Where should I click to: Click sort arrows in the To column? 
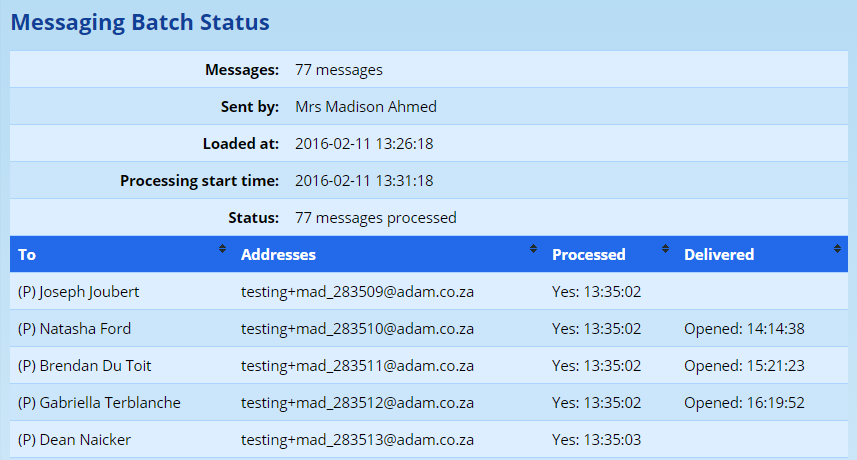[x=222, y=249]
